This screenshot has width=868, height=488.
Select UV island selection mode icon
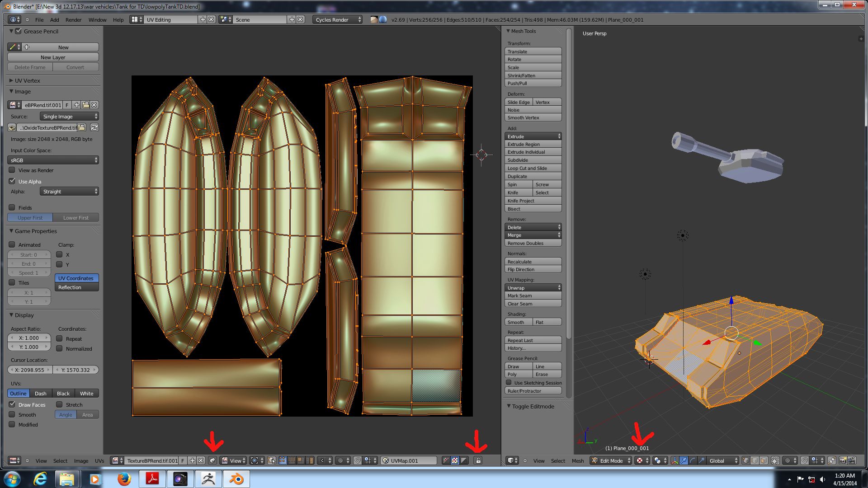(310, 460)
